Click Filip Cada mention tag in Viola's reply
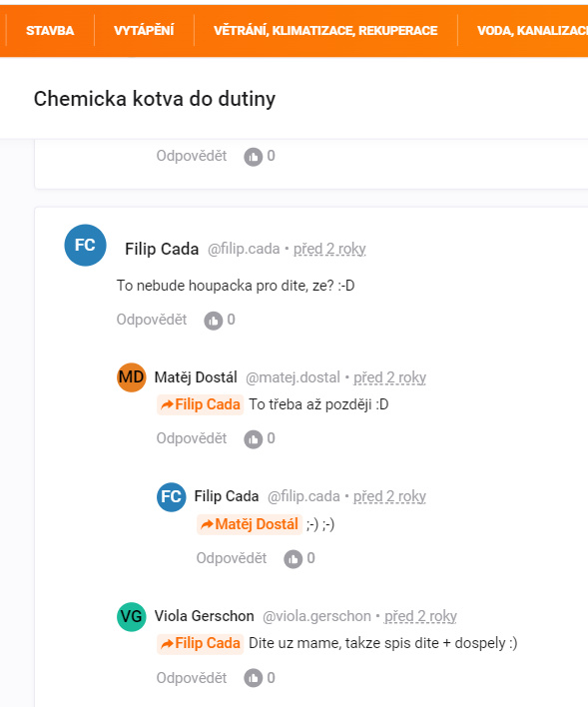Screen dimensions: 588x707 click(201, 643)
